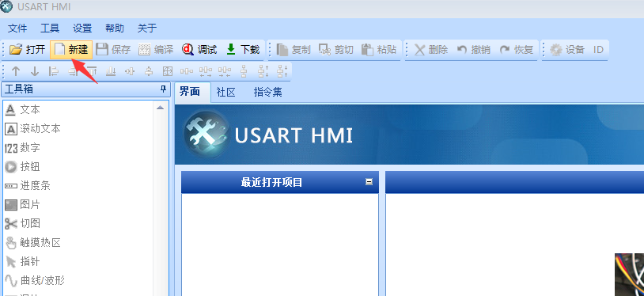The image size is (644, 296).
Task: Click the ID toolbar button
Action: click(x=598, y=50)
